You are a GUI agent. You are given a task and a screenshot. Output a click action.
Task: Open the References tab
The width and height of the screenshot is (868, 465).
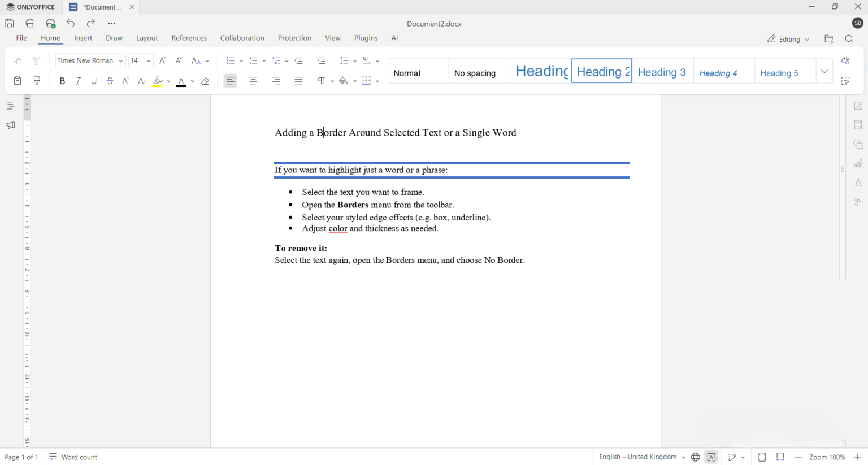pyautogui.click(x=189, y=38)
